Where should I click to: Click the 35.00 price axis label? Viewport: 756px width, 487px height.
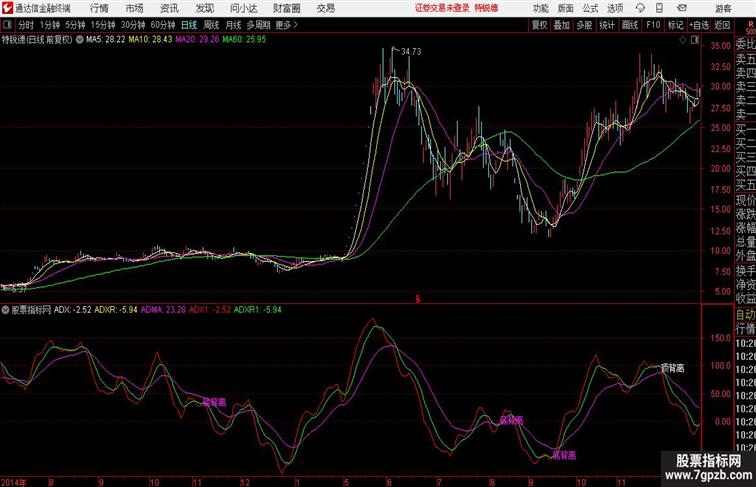pyautogui.click(x=720, y=46)
